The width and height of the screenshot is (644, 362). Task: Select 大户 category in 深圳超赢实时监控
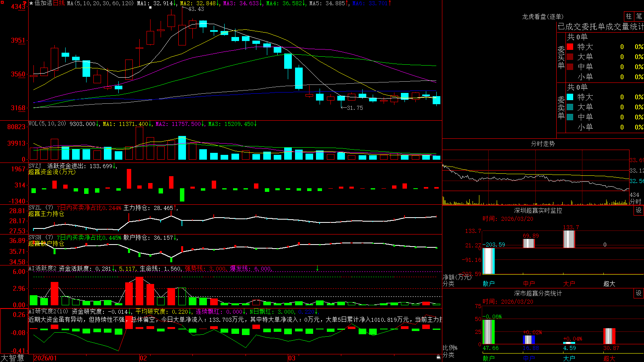569,284
